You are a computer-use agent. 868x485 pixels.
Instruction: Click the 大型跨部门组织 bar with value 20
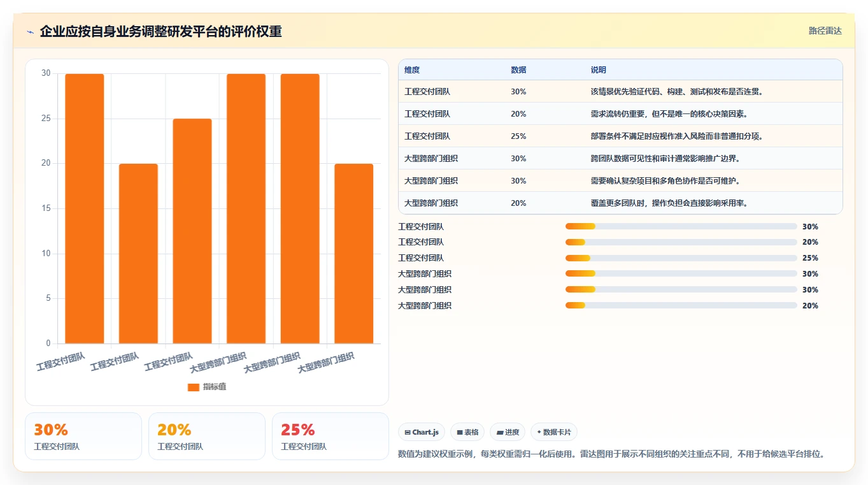pyautogui.click(x=354, y=254)
